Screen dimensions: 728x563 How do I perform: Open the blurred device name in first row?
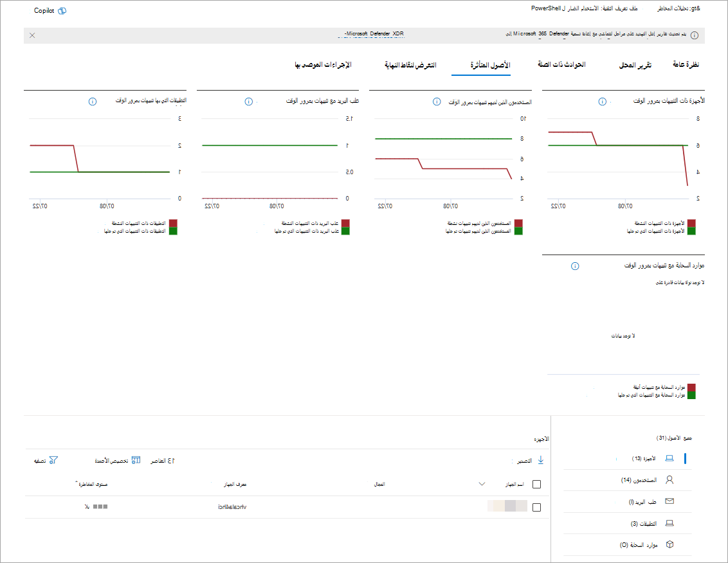click(x=507, y=506)
